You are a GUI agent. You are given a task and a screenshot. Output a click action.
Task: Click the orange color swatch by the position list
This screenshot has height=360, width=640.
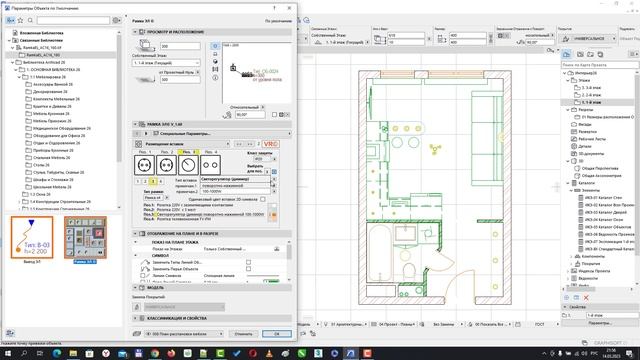click(x=273, y=215)
